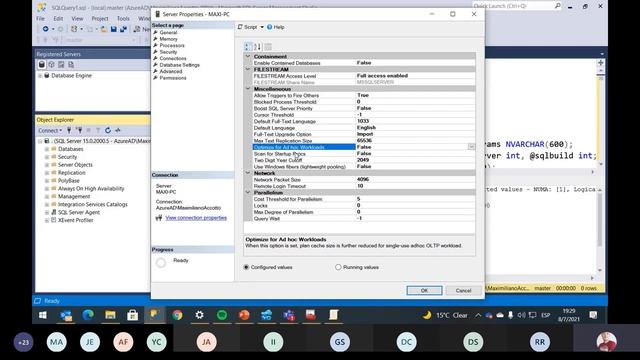Open Microsoft Edge from taskbar
This screenshot has width=640, height=360.
(x=88, y=315)
